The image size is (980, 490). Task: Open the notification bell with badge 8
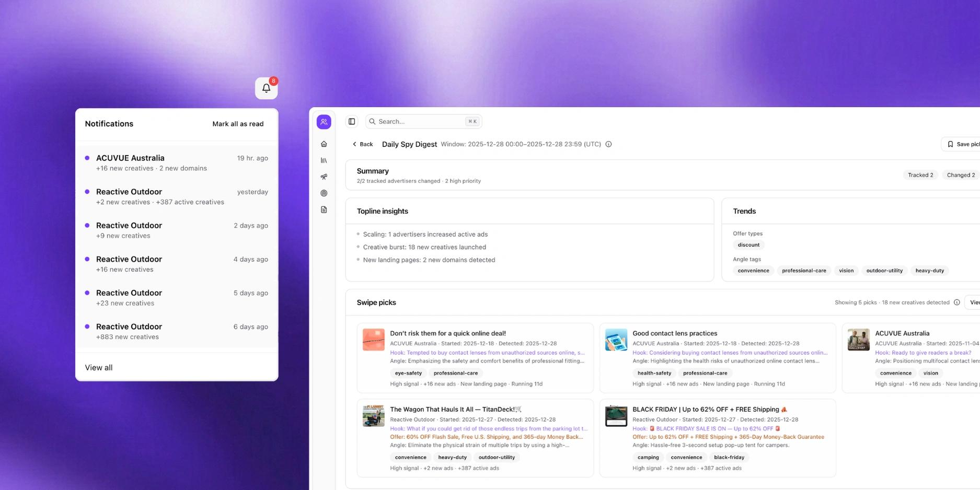(x=266, y=88)
